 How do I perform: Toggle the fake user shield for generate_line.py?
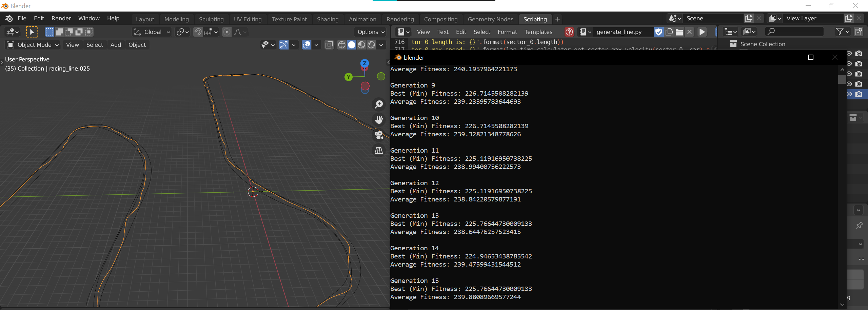point(658,32)
